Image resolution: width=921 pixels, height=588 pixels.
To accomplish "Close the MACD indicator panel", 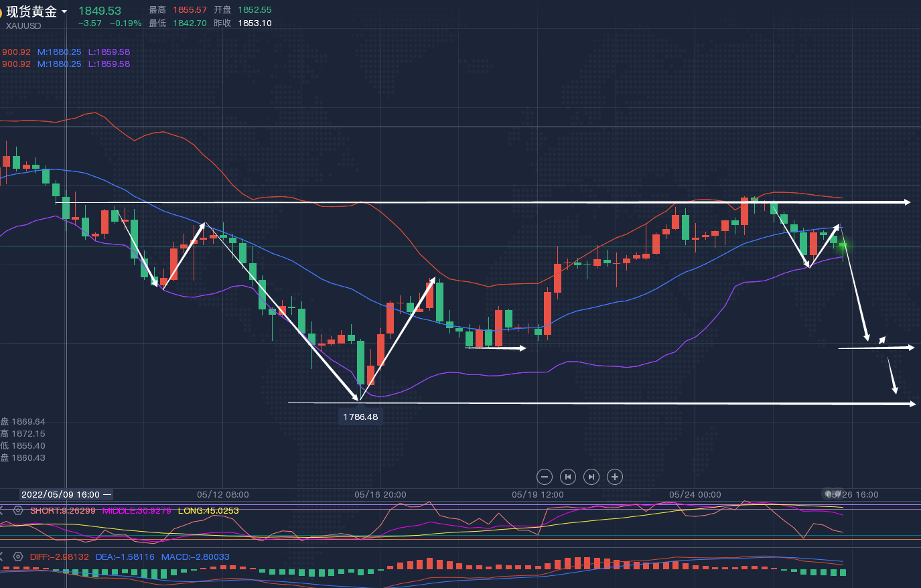I will 2,557.
